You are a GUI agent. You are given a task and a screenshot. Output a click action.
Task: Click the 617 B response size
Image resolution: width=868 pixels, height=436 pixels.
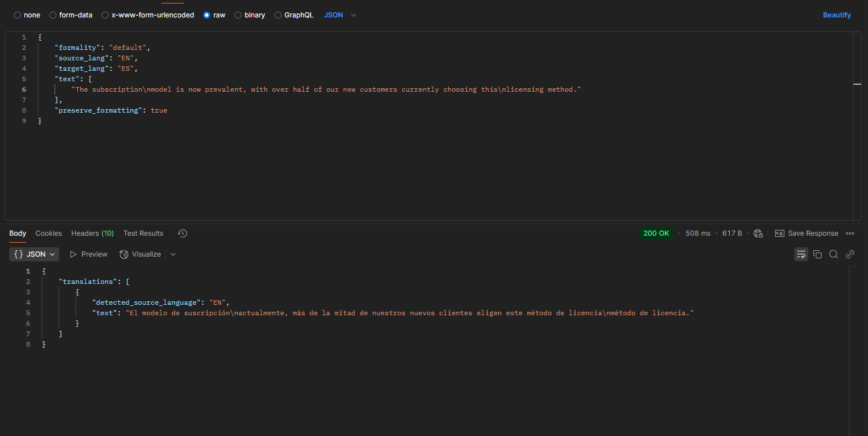click(x=732, y=233)
